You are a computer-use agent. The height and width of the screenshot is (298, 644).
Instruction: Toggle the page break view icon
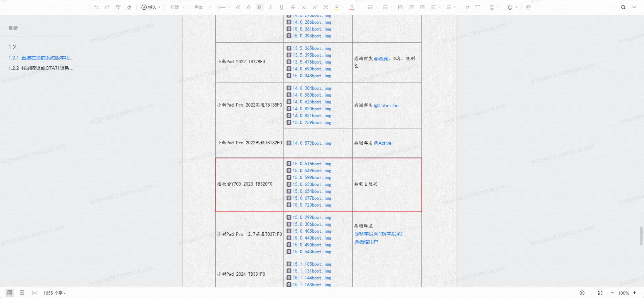[x=34, y=293]
